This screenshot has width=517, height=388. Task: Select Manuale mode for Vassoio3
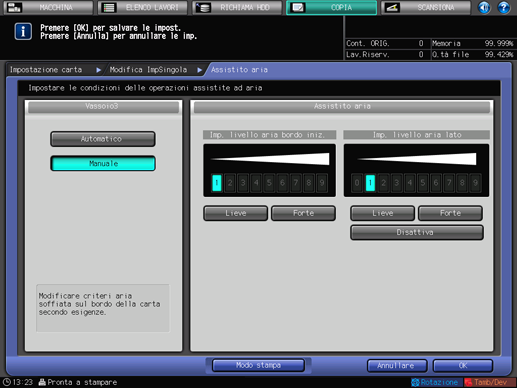103,163
